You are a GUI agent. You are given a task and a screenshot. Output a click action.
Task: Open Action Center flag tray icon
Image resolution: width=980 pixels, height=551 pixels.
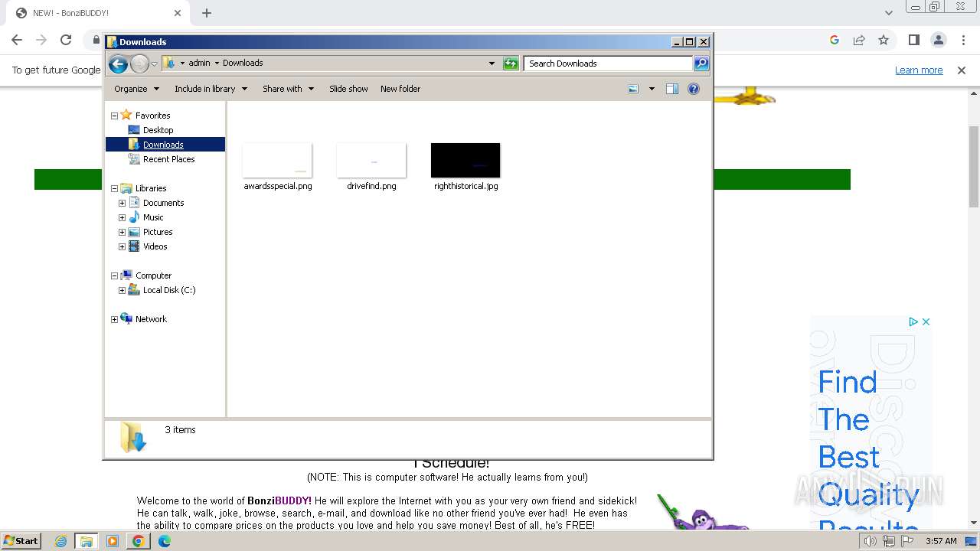pyautogui.click(x=906, y=541)
